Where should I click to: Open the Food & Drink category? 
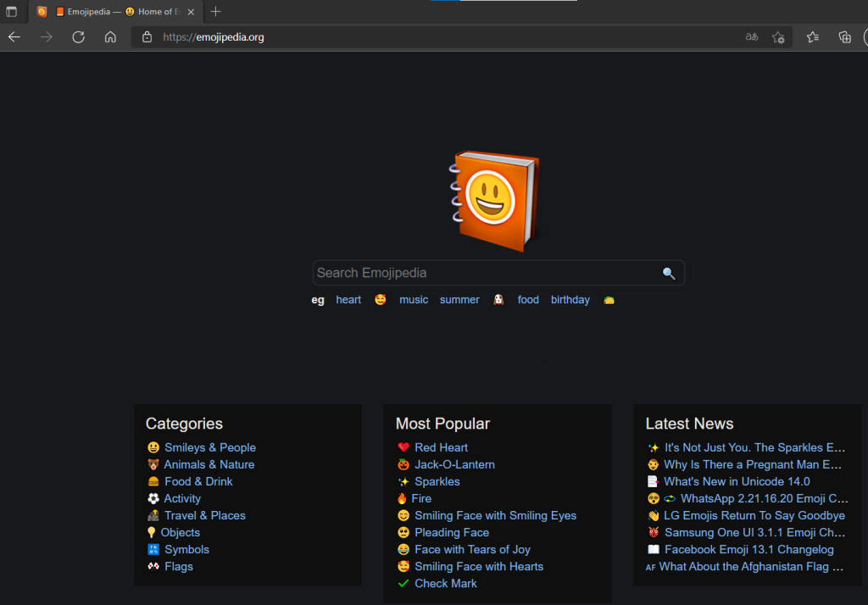[198, 481]
